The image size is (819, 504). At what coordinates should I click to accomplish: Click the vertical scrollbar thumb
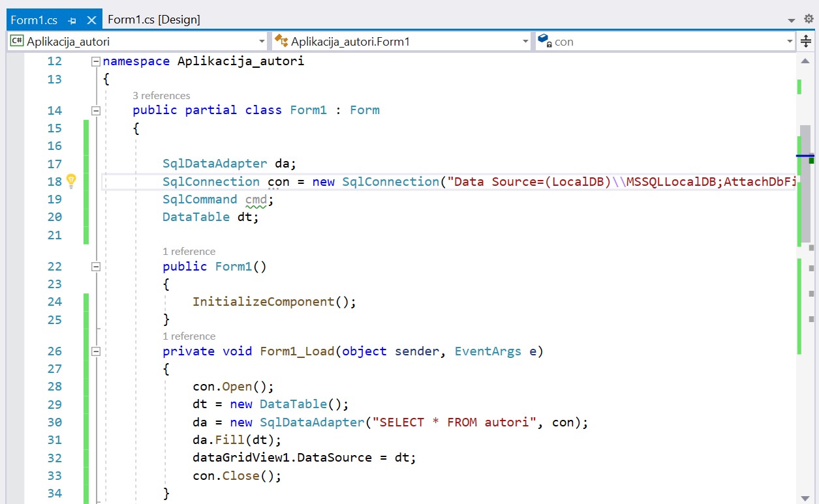click(x=806, y=183)
